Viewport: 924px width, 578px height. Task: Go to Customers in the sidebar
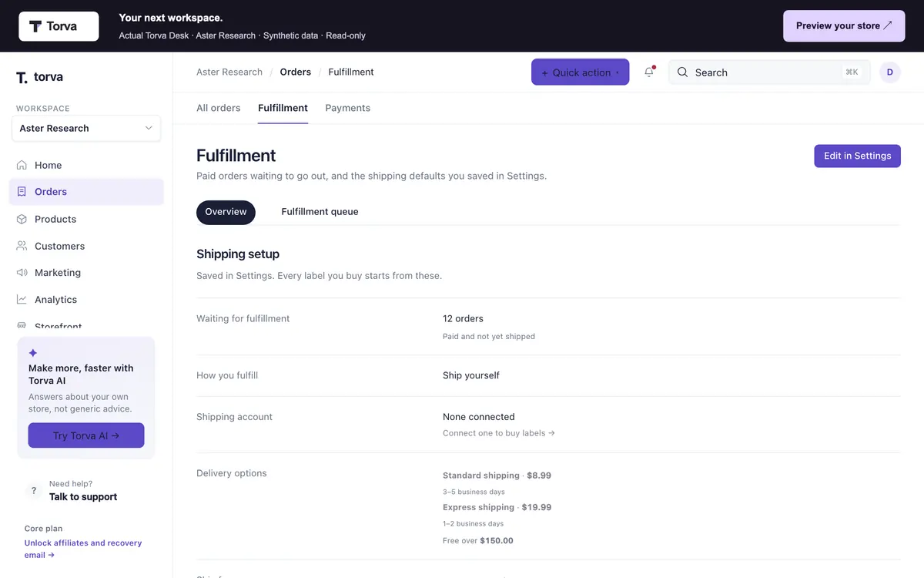point(86,246)
